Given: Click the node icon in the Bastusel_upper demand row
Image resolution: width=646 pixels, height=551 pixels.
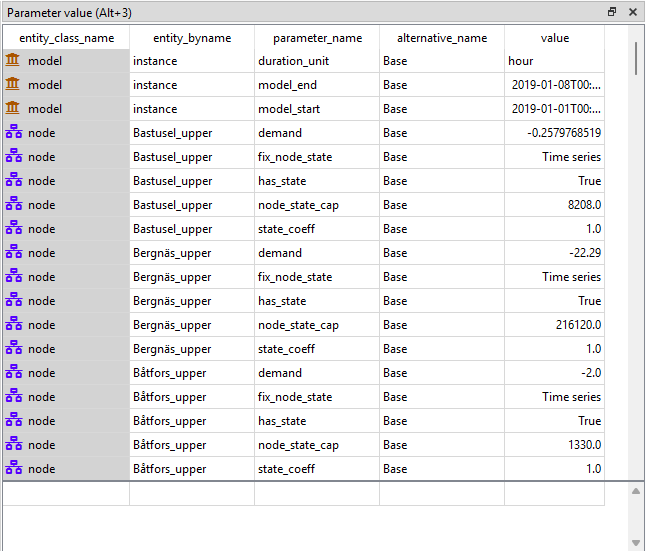Looking at the screenshot, I should (14, 132).
